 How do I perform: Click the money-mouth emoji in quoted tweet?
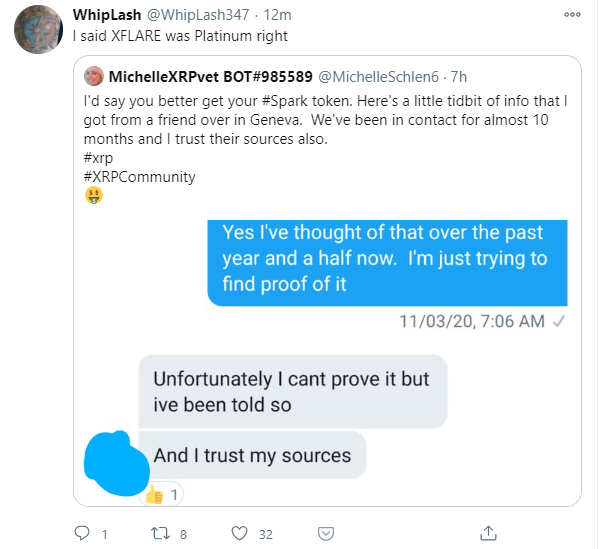pyautogui.click(x=94, y=195)
